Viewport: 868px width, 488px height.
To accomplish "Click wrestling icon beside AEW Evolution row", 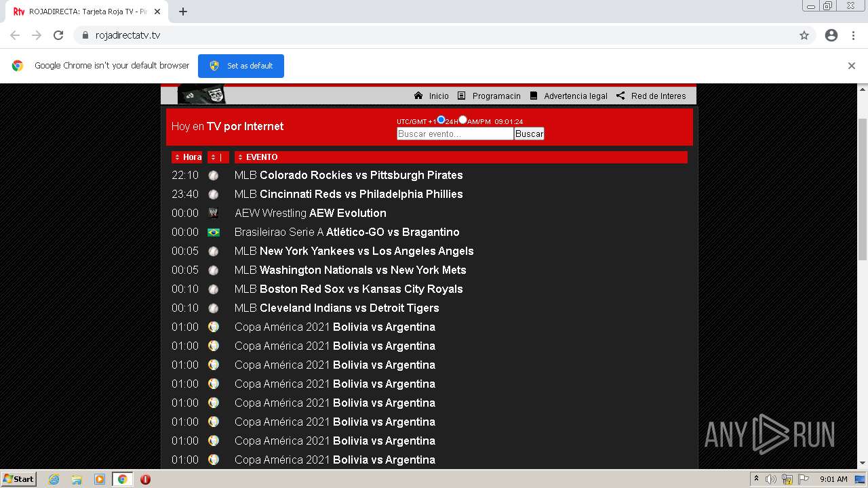I will pyautogui.click(x=214, y=213).
